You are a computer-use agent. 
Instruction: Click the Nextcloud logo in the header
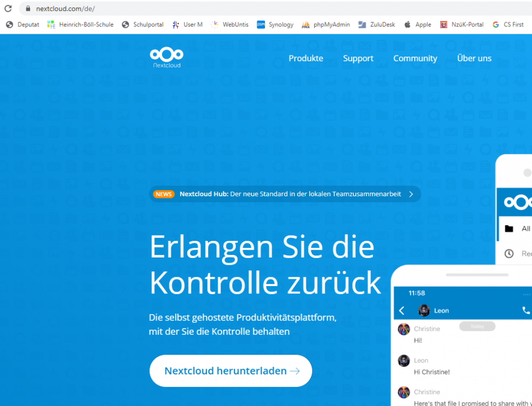click(x=167, y=58)
